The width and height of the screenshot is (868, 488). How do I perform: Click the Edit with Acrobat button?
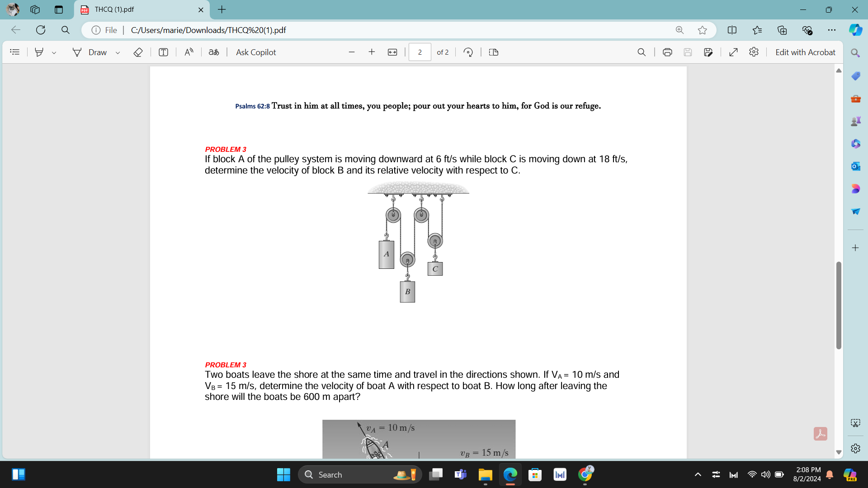tap(806, 52)
